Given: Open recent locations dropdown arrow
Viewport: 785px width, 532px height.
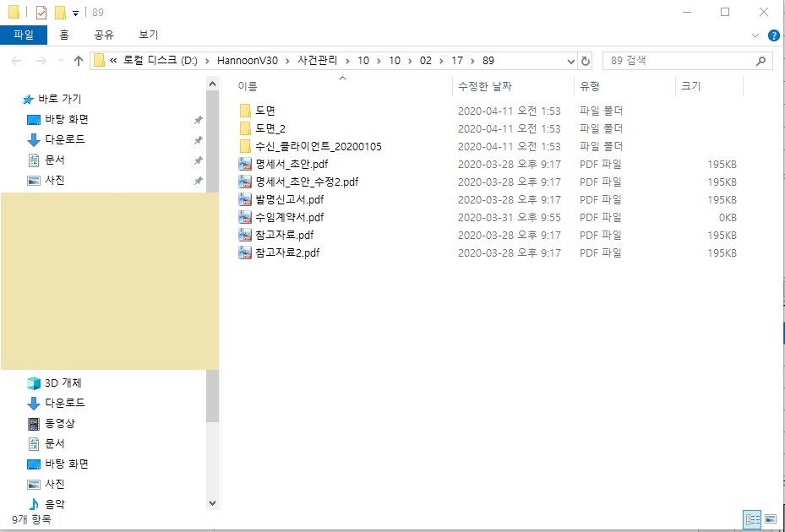Looking at the screenshot, I should (x=61, y=61).
